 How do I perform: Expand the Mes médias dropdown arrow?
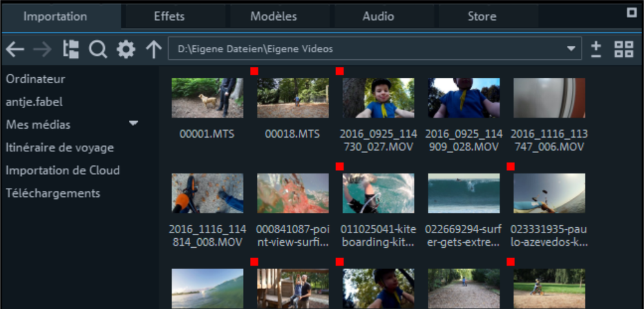point(134,124)
